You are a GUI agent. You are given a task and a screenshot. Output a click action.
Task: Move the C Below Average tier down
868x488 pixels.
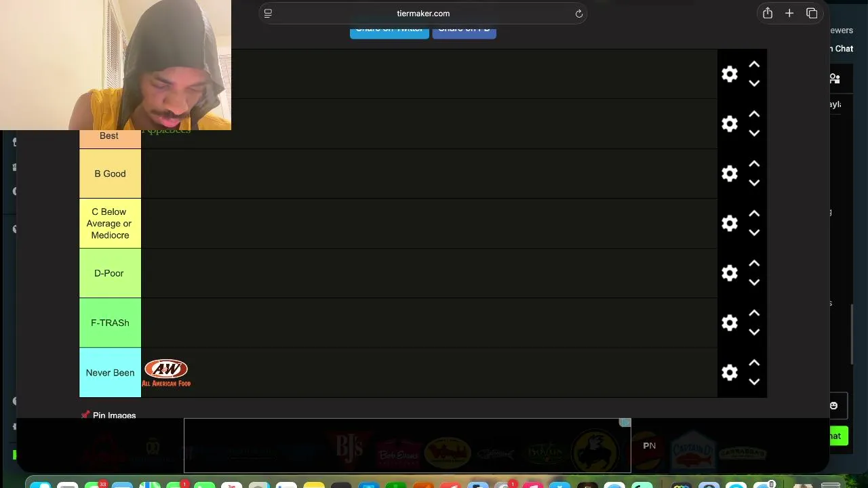pyautogui.click(x=754, y=232)
